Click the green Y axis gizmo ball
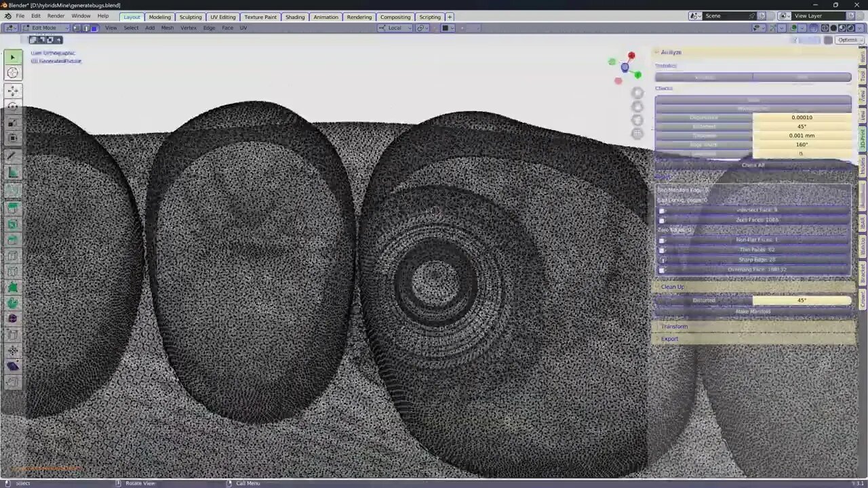The height and width of the screenshot is (488, 868). coord(637,75)
